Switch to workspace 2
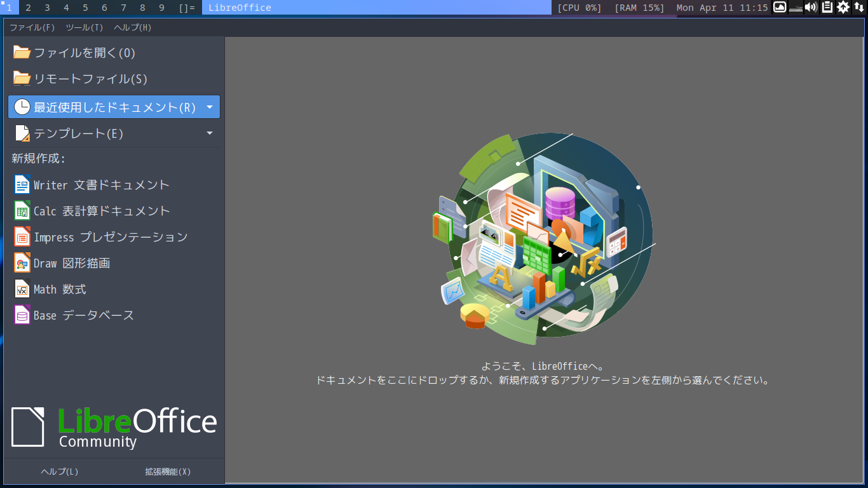 pyautogui.click(x=28, y=8)
